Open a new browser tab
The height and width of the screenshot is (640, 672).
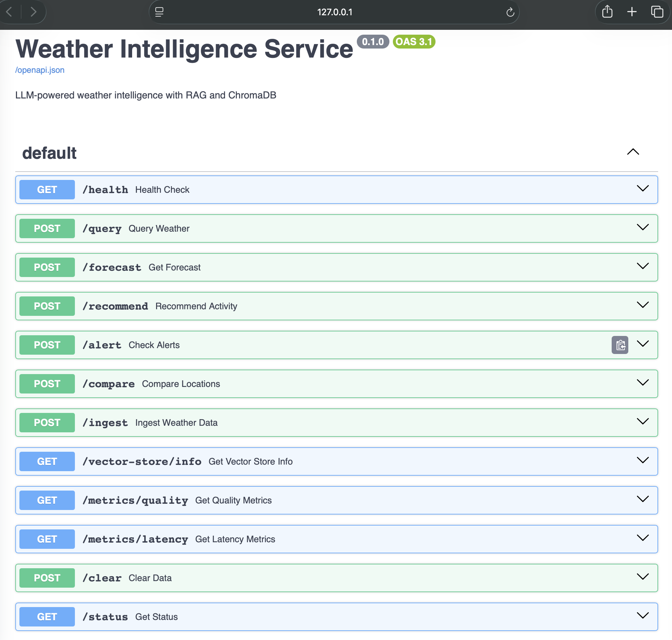tap(632, 11)
